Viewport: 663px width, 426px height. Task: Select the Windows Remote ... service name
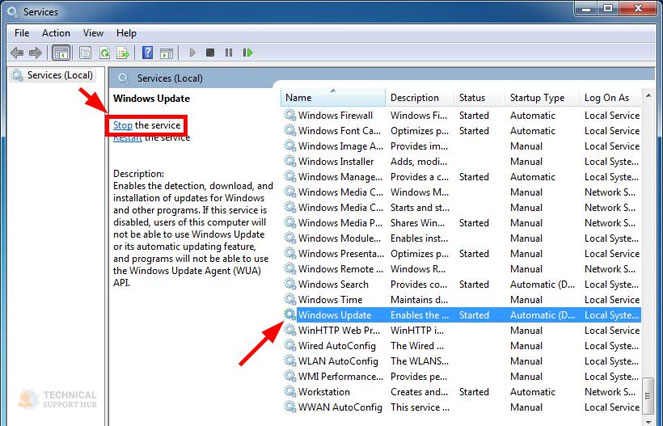pyautogui.click(x=340, y=269)
